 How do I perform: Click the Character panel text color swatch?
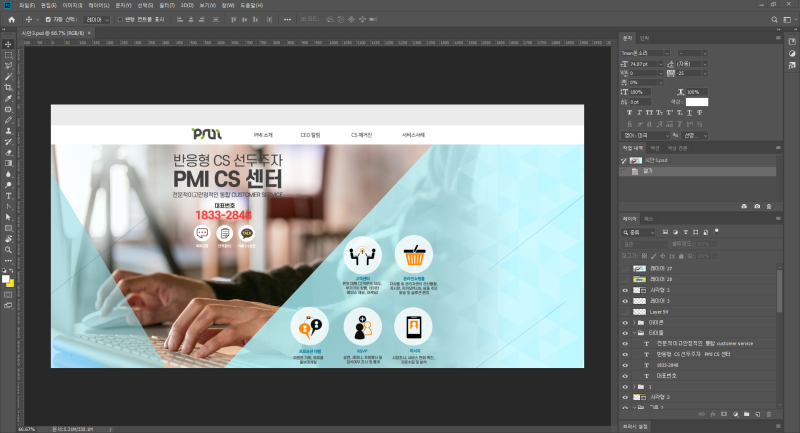pos(696,102)
